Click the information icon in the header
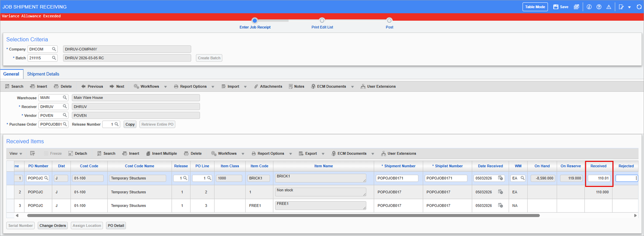 pyautogui.click(x=589, y=7)
